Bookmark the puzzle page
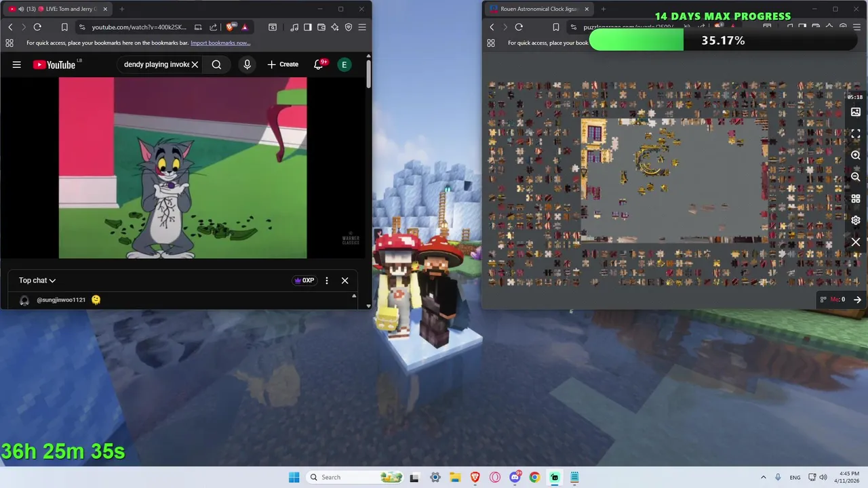 (555, 27)
